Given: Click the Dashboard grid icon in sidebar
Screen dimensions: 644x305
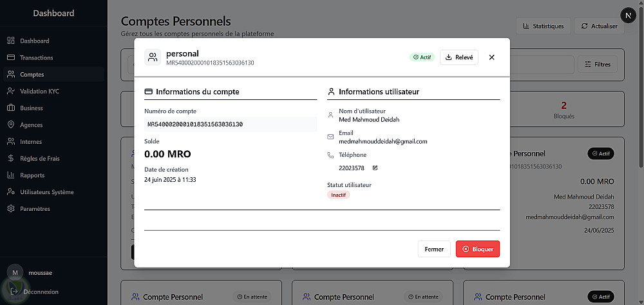Looking at the screenshot, I should coord(11,41).
